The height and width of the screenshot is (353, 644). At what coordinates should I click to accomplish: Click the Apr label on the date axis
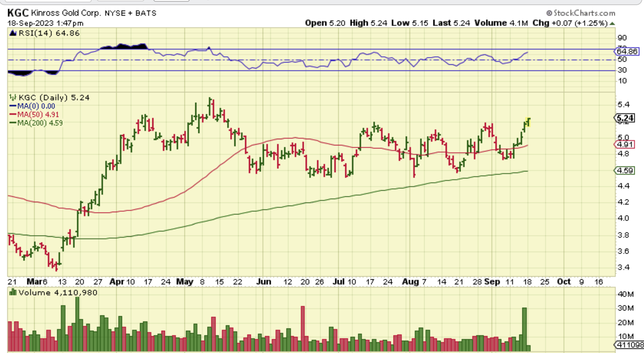pos(117,282)
